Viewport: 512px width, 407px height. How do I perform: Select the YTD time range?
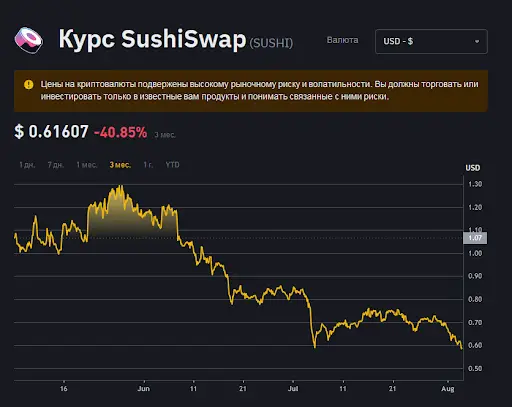[172, 165]
